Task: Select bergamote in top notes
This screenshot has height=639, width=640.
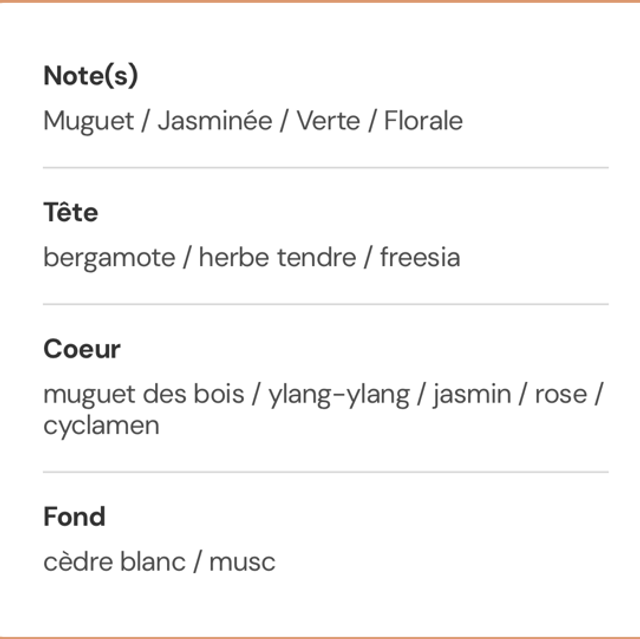Action: click(107, 258)
